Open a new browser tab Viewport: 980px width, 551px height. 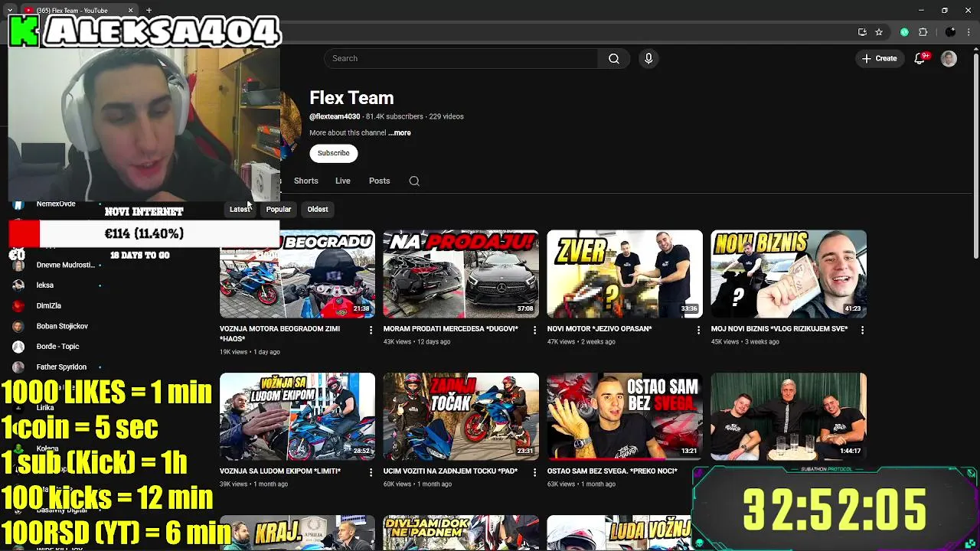pyautogui.click(x=149, y=11)
